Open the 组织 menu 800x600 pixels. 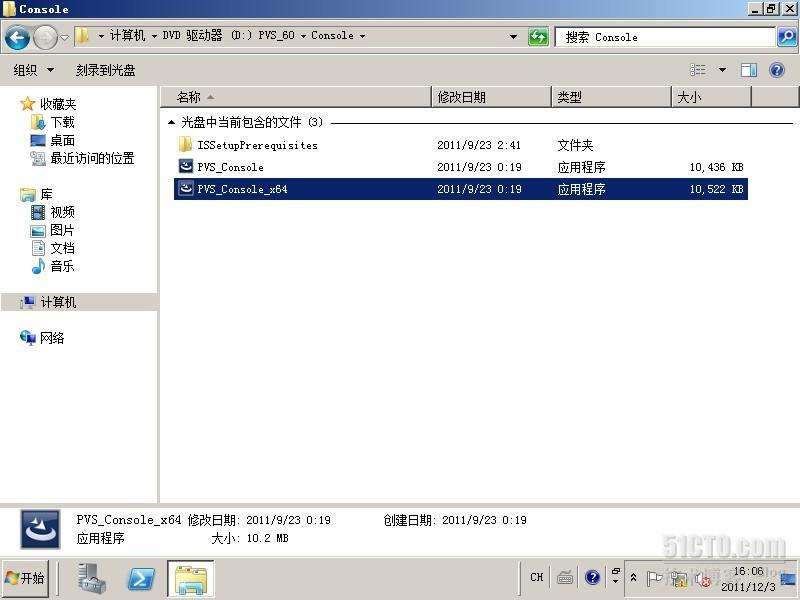(x=33, y=70)
